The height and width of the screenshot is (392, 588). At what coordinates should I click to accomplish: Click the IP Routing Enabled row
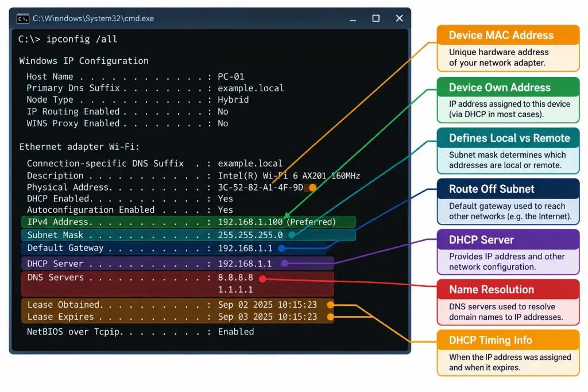click(127, 111)
